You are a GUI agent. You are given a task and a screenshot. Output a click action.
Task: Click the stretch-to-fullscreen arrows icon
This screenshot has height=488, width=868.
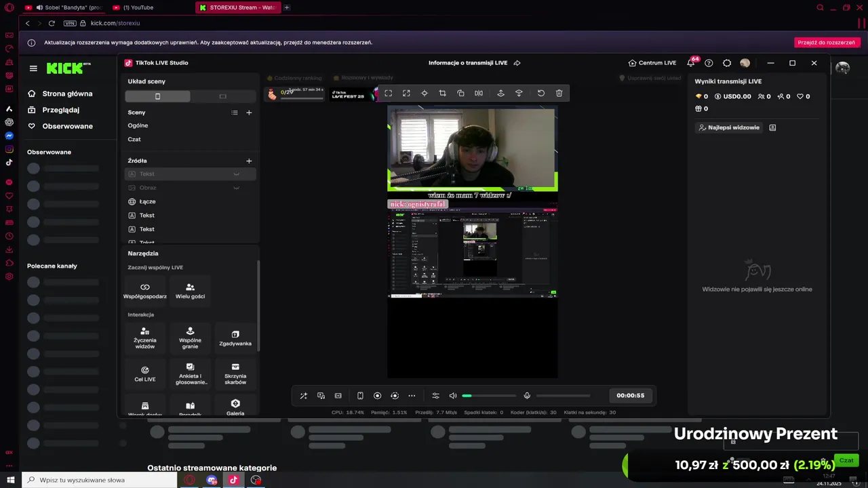[x=406, y=94]
